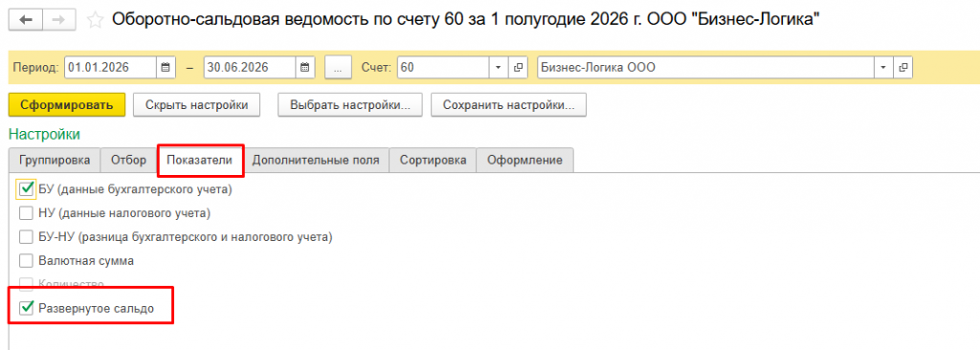Enable БУ-НУ difference checkbox
The image size is (980, 350).
click(26, 237)
